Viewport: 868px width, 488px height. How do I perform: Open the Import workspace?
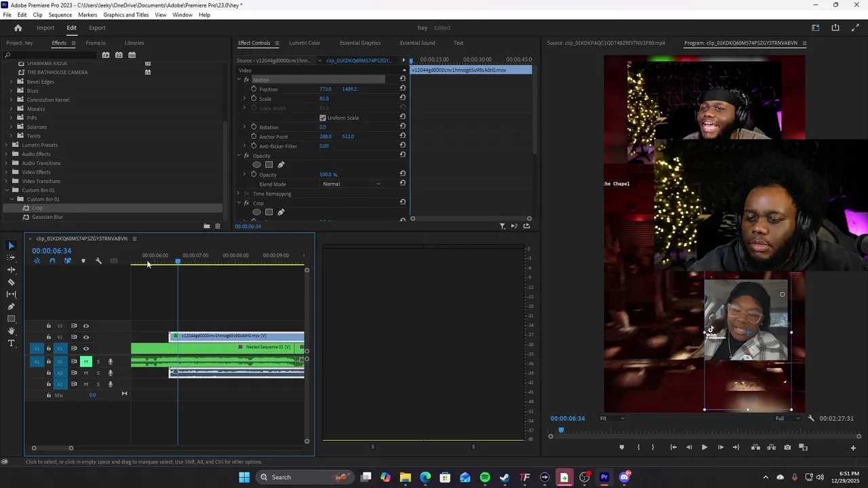coord(45,28)
